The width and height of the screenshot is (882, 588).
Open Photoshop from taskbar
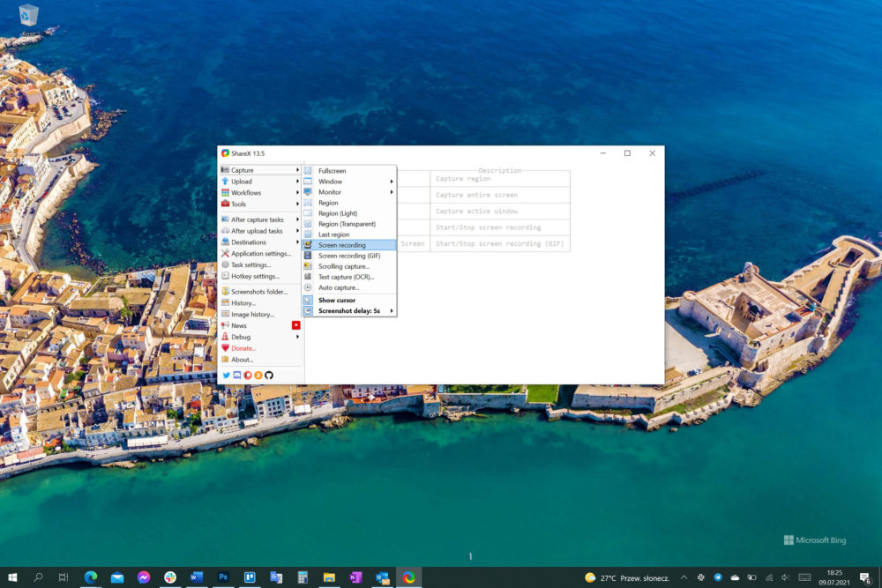(223, 577)
